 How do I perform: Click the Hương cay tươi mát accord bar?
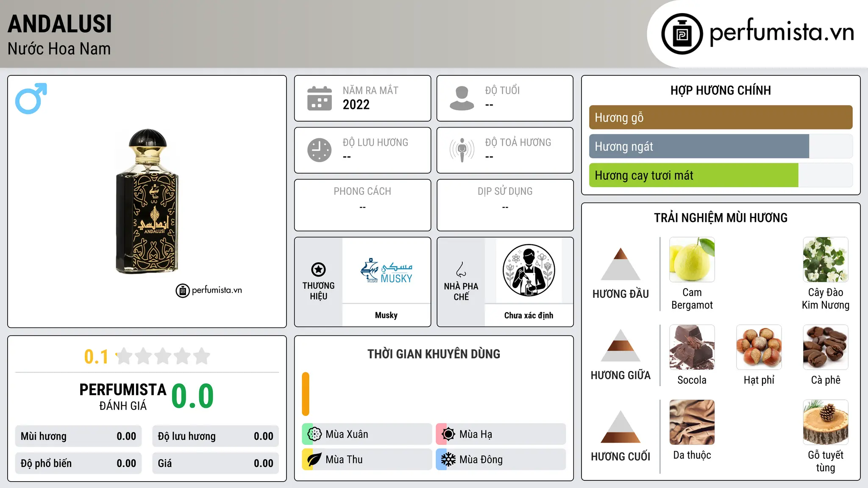(721, 175)
